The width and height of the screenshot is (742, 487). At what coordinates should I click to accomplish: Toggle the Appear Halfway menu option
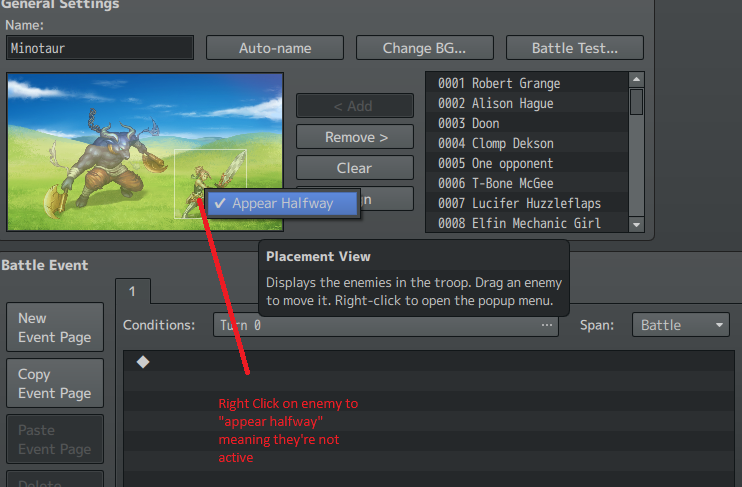283,204
